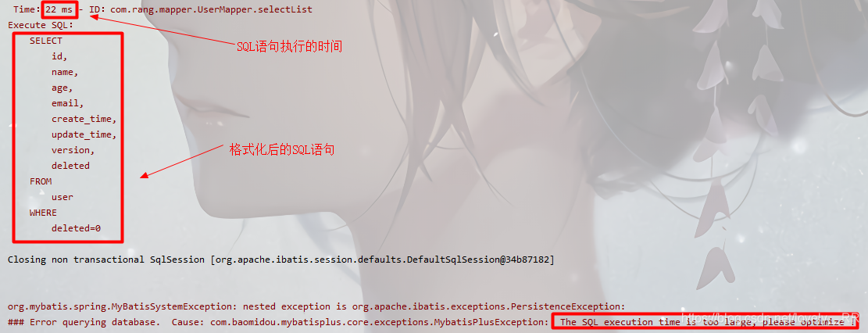Click the deleted=0 condition
The width and height of the screenshot is (868, 333).
[76, 227]
